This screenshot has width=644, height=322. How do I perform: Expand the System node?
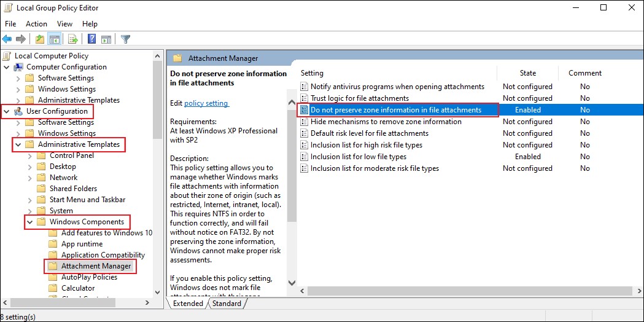(29, 211)
